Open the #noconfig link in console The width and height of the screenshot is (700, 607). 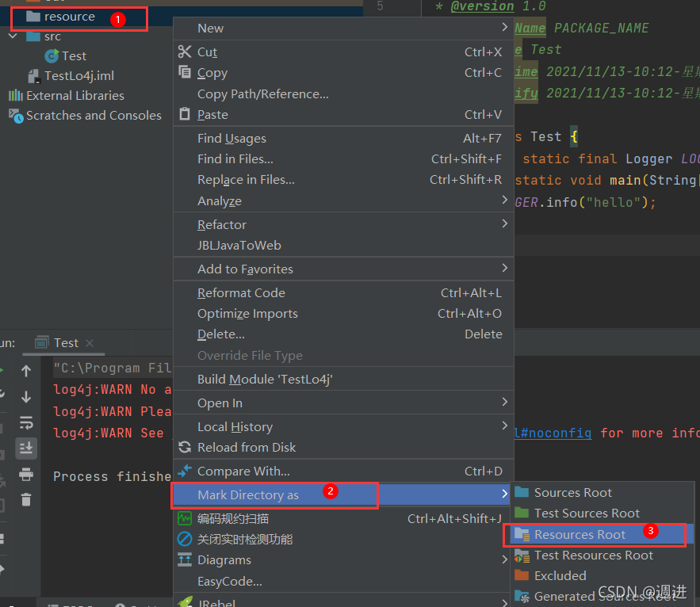(553, 433)
